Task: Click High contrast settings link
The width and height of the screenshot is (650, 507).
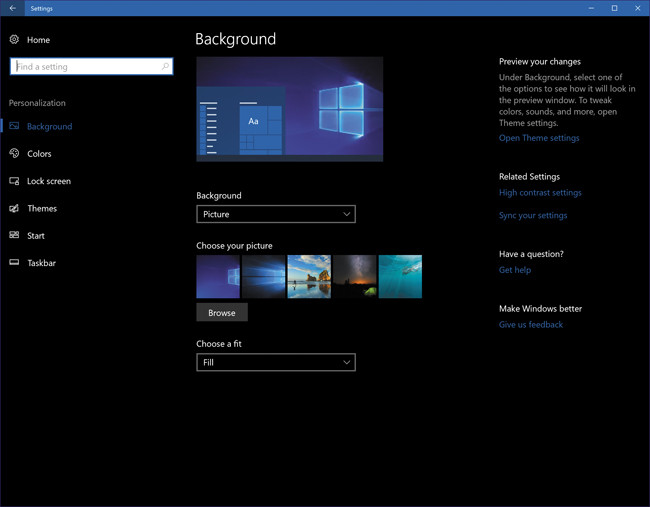Action: coord(540,193)
